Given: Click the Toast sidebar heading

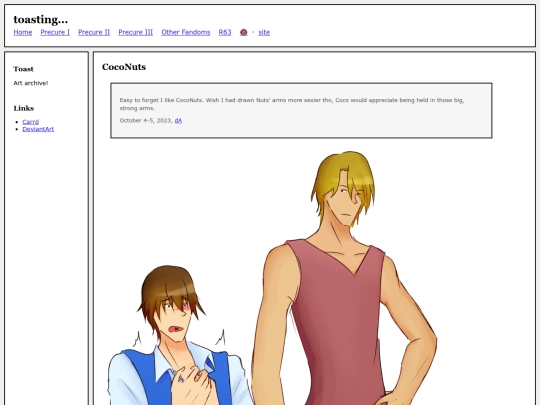Looking at the screenshot, I should [23, 69].
